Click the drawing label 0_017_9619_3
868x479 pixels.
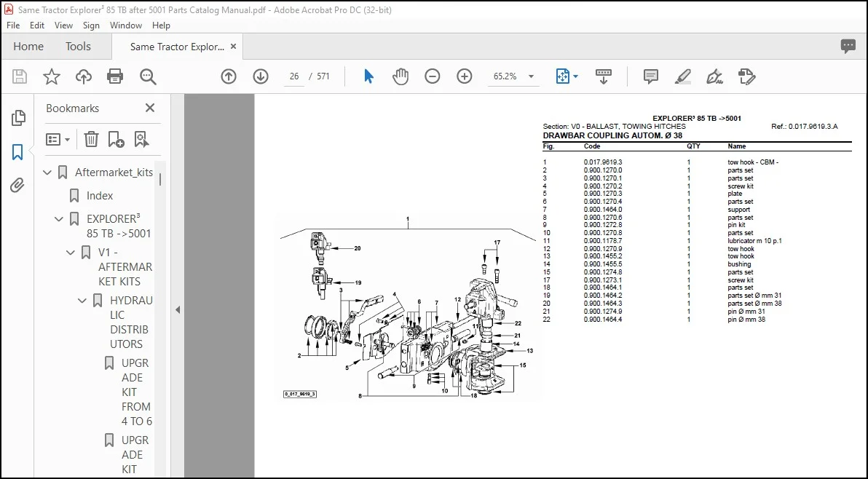300,395
